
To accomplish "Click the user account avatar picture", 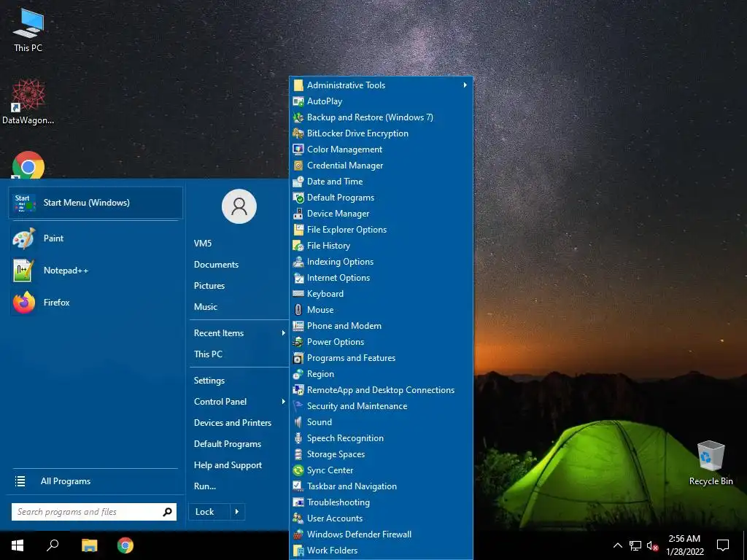I will (x=239, y=206).
